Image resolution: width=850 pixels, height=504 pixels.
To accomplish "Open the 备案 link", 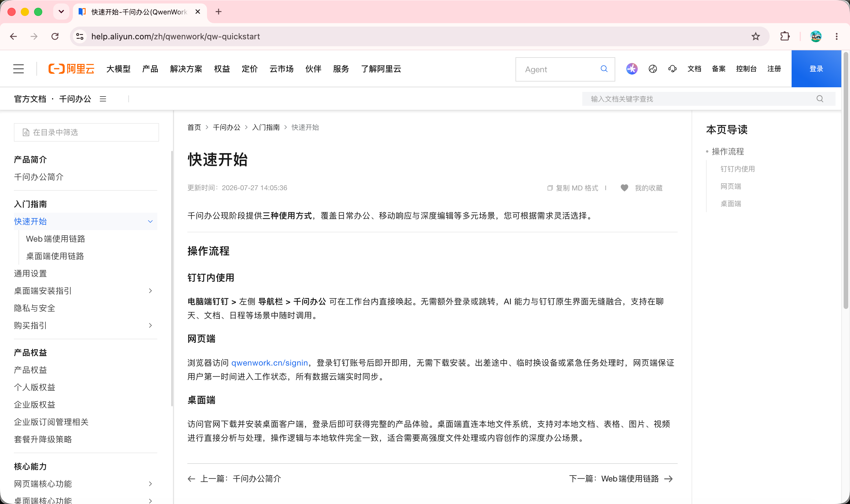I will (x=718, y=69).
